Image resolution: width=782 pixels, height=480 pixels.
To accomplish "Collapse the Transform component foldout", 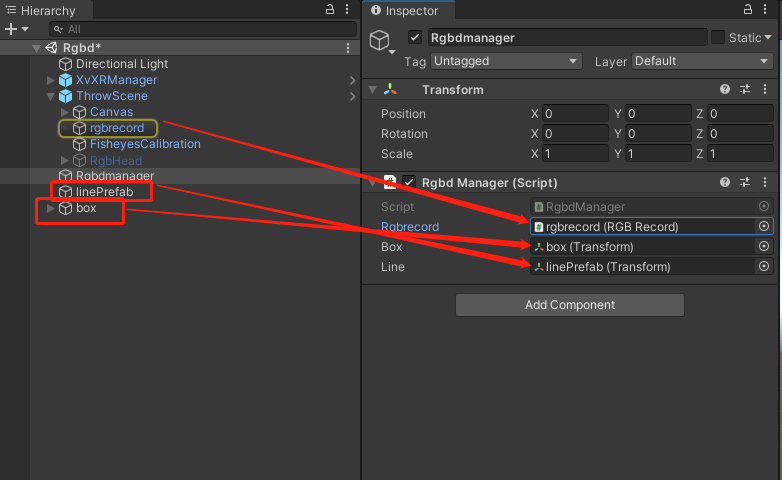I will (372, 90).
